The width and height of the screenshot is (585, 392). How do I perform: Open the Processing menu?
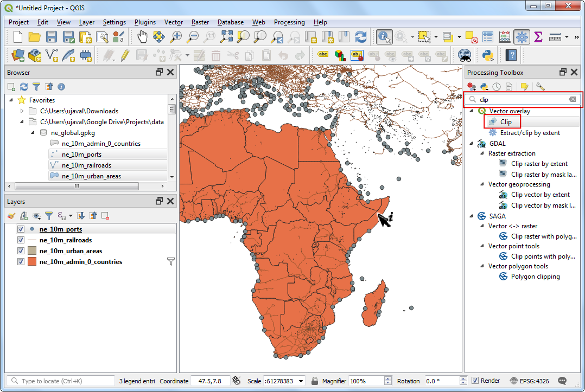[x=289, y=22]
